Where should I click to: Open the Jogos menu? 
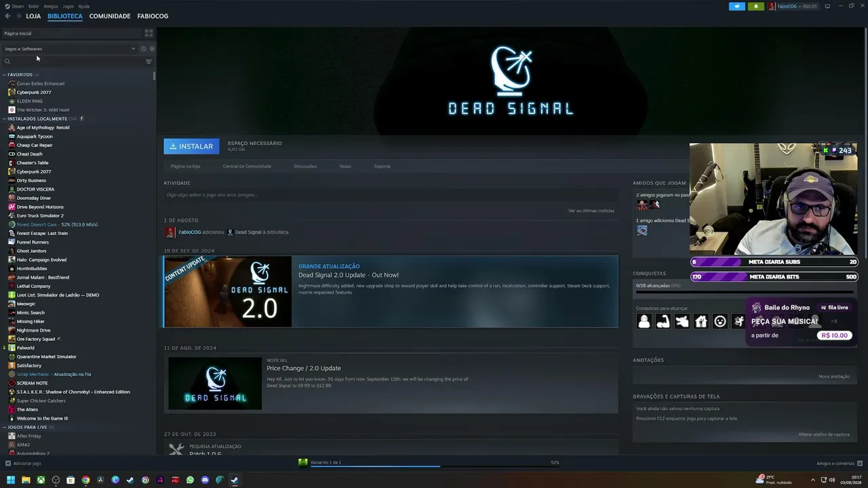coord(68,6)
